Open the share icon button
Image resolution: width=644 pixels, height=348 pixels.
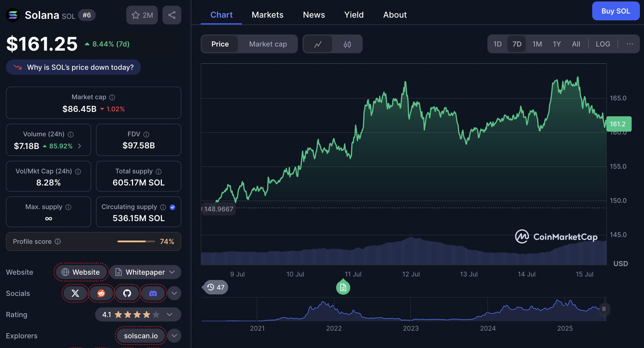pos(172,15)
